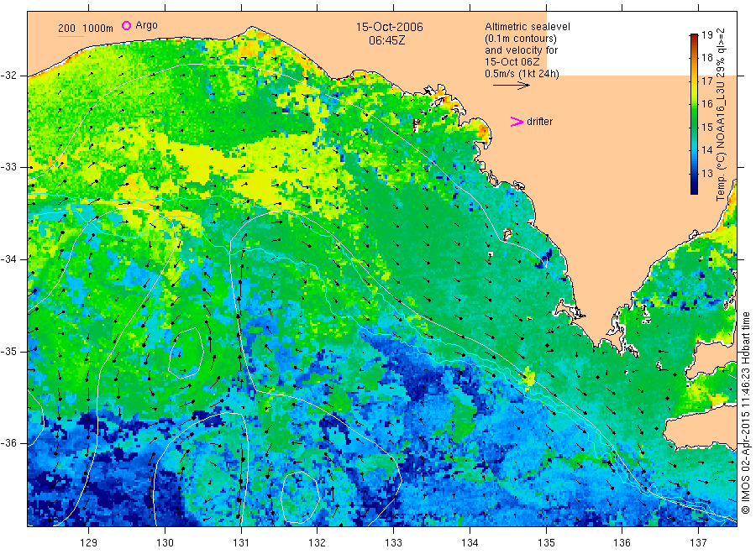Click the longitude label 134
The height and width of the screenshot is (554, 756).
[470, 543]
